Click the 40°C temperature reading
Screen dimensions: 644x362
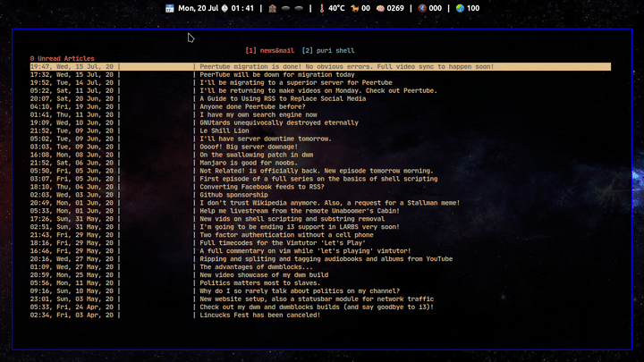coord(336,8)
